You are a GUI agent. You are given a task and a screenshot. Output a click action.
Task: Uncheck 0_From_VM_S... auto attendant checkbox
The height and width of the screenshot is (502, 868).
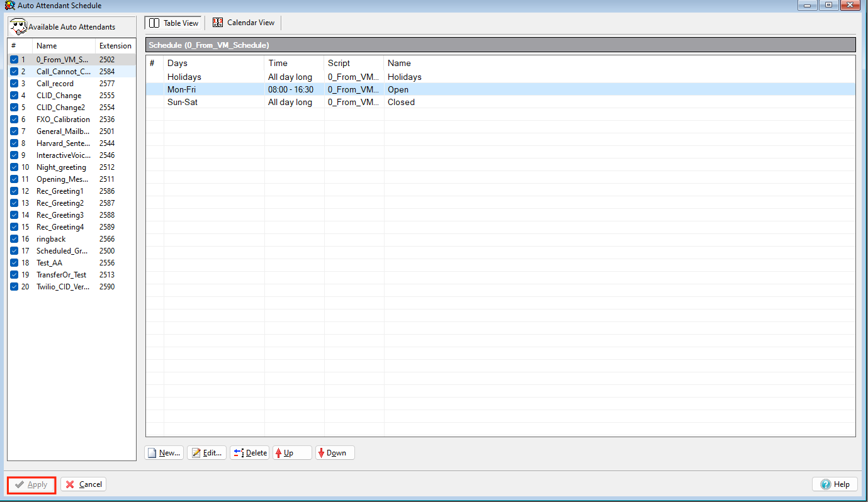click(x=14, y=60)
